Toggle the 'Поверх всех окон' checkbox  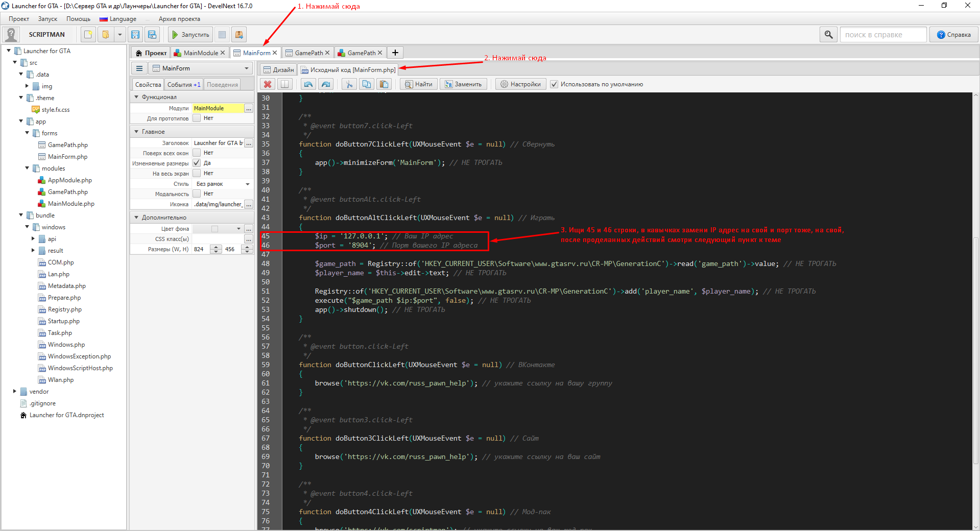point(197,153)
